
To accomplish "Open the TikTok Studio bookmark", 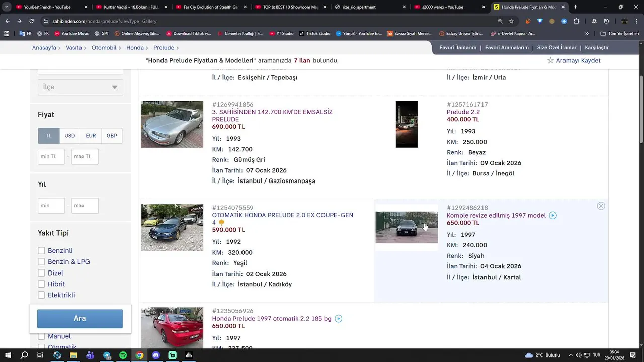I will 315,34.
